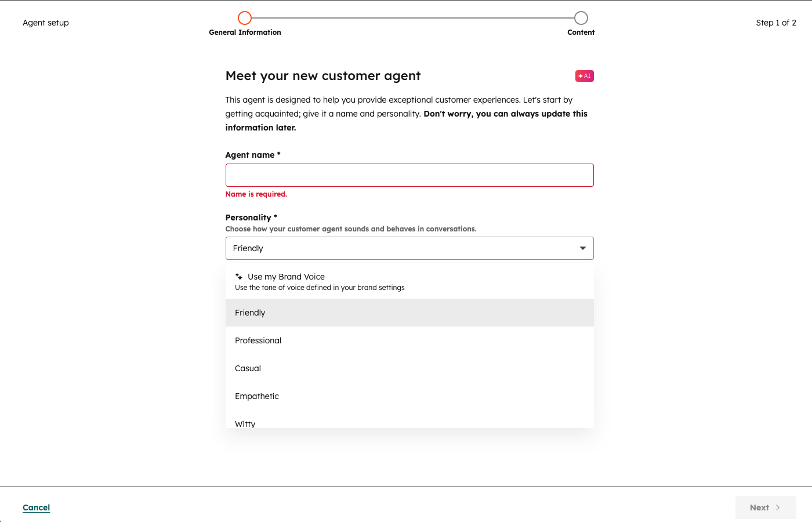The width and height of the screenshot is (812, 522).
Task: Click the Agent name text field
Action: click(409, 175)
